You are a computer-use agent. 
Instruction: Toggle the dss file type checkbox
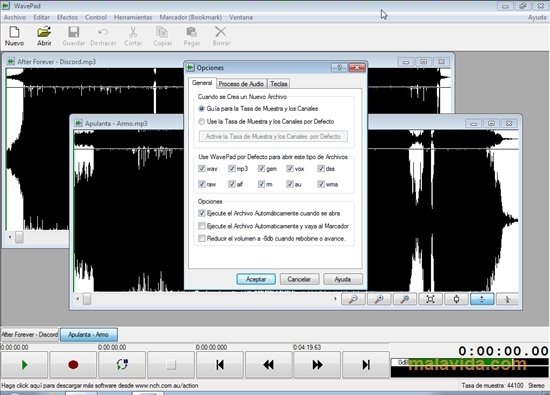(x=321, y=168)
